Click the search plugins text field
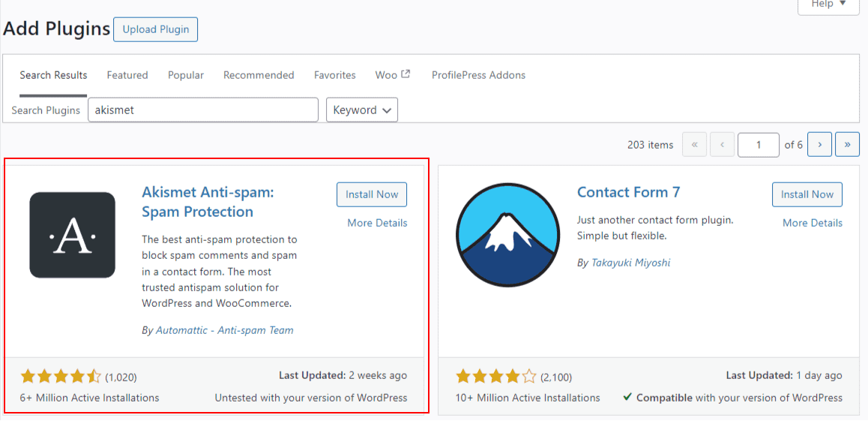Image resolution: width=868 pixels, height=421 pixels. (x=203, y=110)
